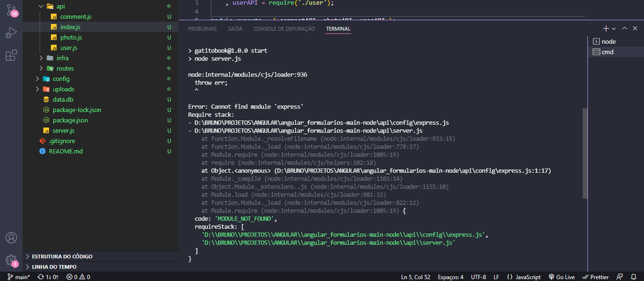Expand the ESTRUTURA DO CÓDIGO section

pyautogui.click(x=100, y=257)
